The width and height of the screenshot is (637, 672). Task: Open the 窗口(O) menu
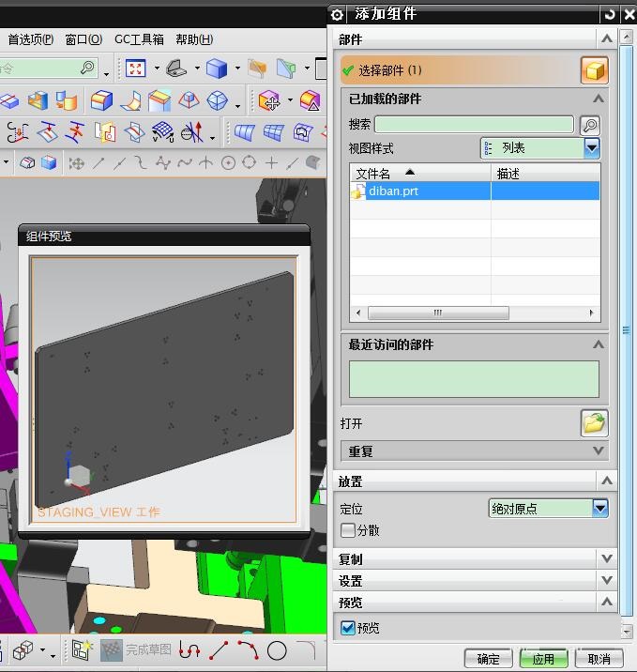tap(83, 39)
